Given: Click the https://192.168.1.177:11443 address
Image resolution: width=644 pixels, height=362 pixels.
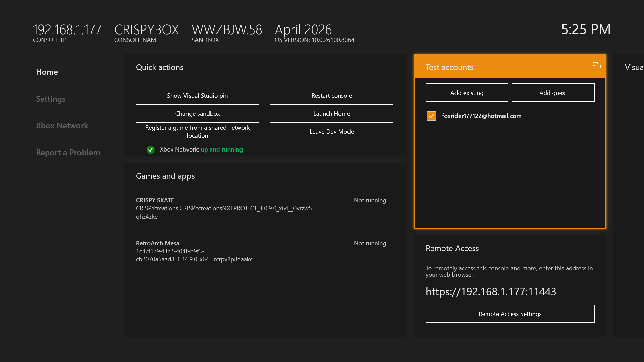Looking at the screenshot, I should (491, 292).
